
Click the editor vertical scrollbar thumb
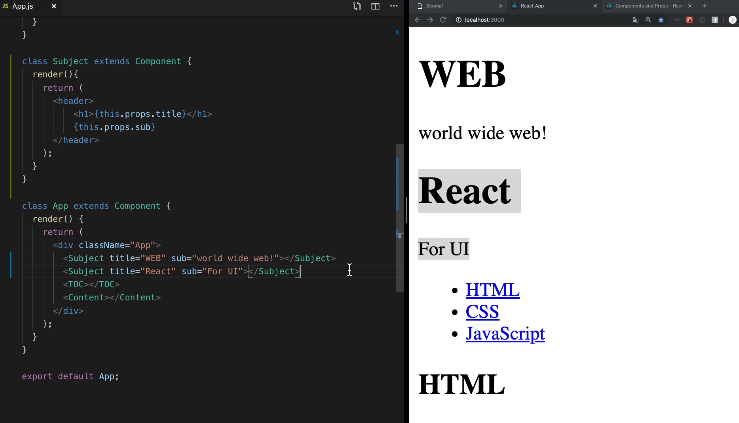tap(400, 218)
